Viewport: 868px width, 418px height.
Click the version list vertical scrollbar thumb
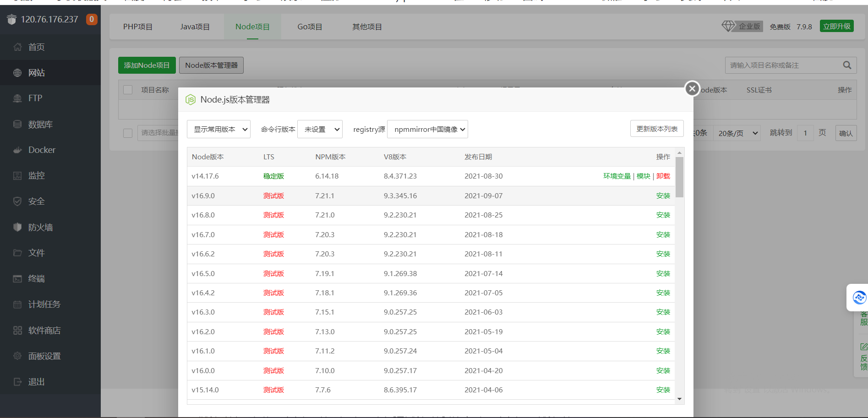pos(680,177)
